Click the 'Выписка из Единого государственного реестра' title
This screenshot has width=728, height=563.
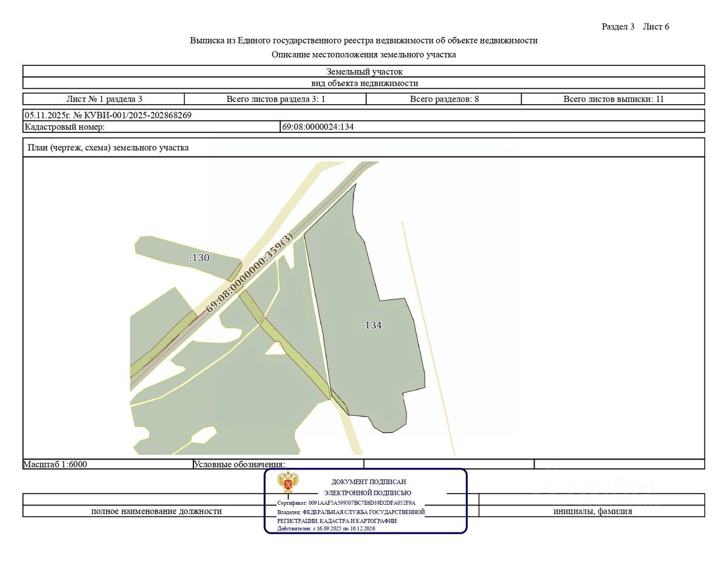coord(363,41)
